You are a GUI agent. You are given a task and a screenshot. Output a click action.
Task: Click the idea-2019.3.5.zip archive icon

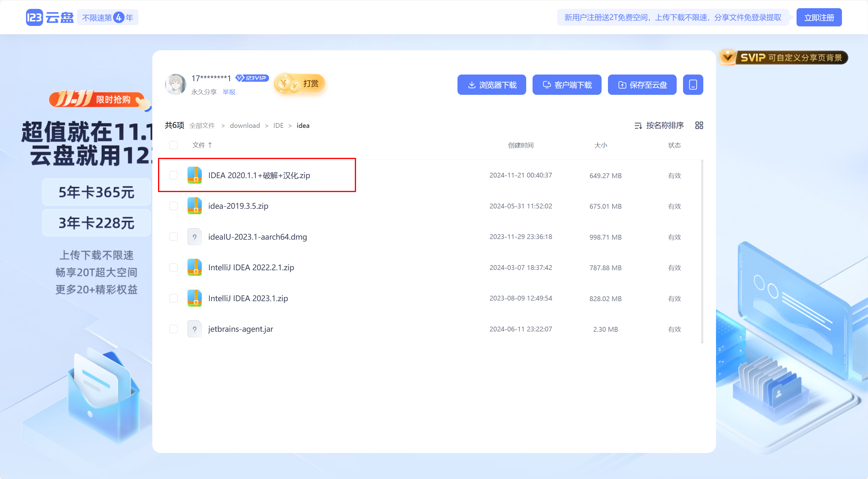[x=194, y=206]
